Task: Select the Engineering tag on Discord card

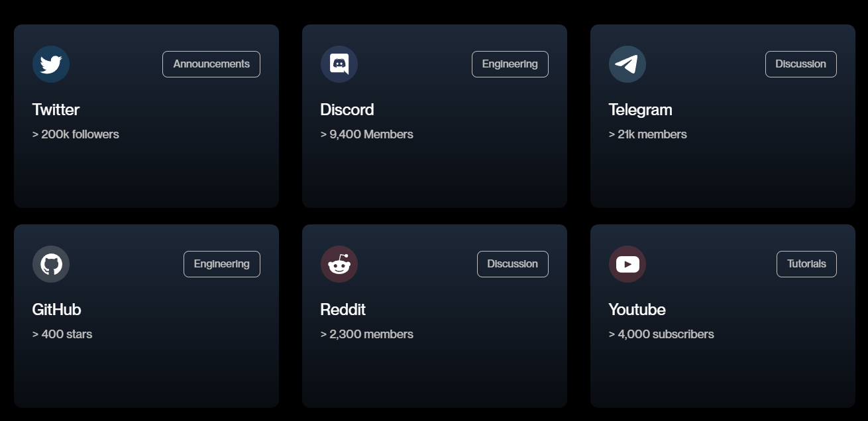Action: (510, 64)
